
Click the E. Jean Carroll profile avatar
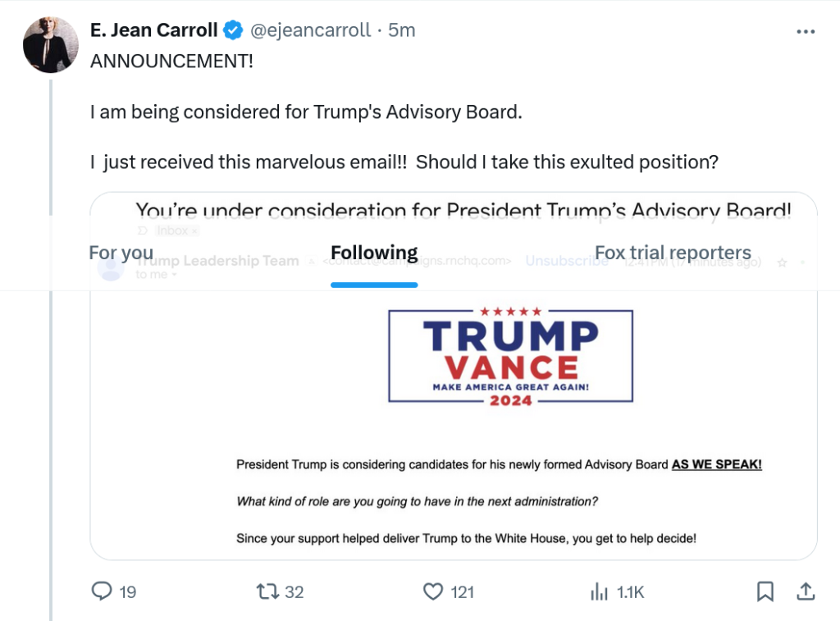(x=51, y=44)
